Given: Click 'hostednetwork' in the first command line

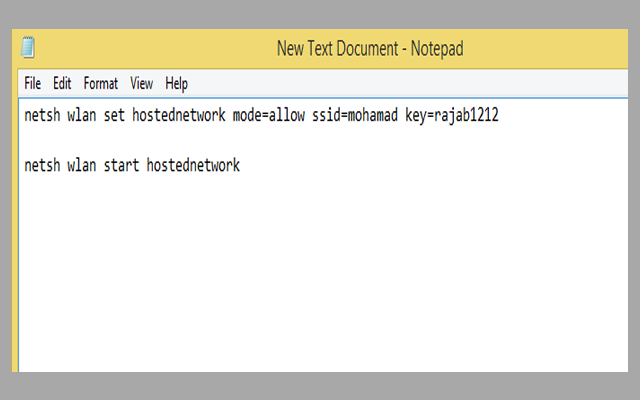Looking at the screenshot, I should click(x=178, y=115).
